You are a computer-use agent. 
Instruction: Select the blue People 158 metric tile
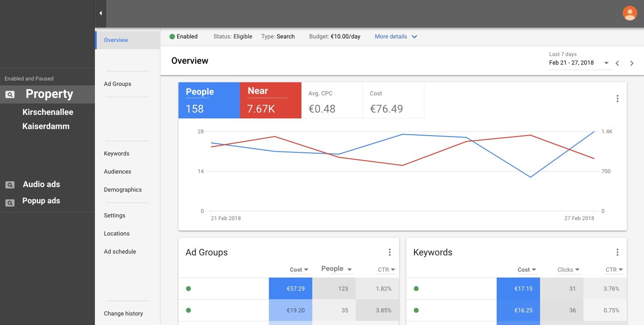coord(209,100)
